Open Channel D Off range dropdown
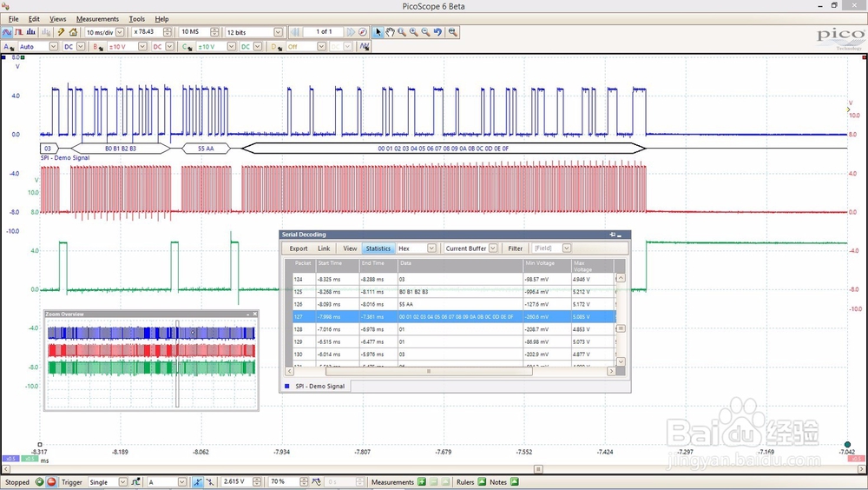The height and width of the screenshot is (490, 868). pyautogui.click(x=322, y=47)
